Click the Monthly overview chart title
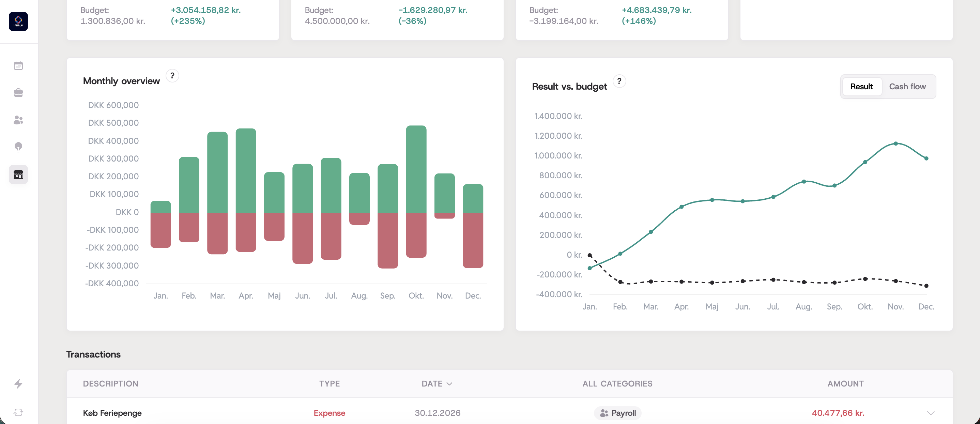Image resolution: width=980 pixels, height=424 pixels. coord(121,81)
